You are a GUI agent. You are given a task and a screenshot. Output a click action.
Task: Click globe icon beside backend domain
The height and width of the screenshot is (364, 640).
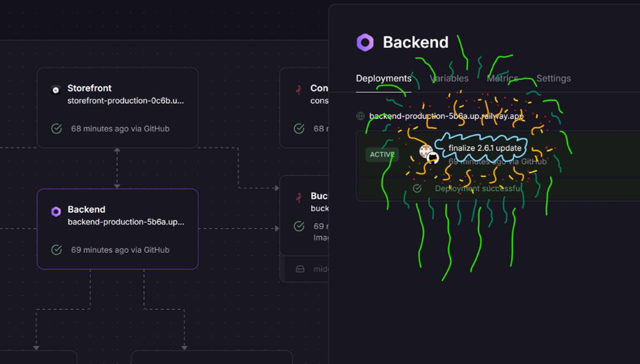360,116
